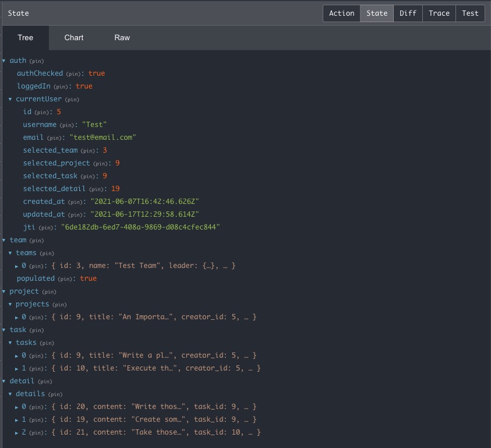Switch to the Test tab
The image size is (491, 448).
pos(470,13)
